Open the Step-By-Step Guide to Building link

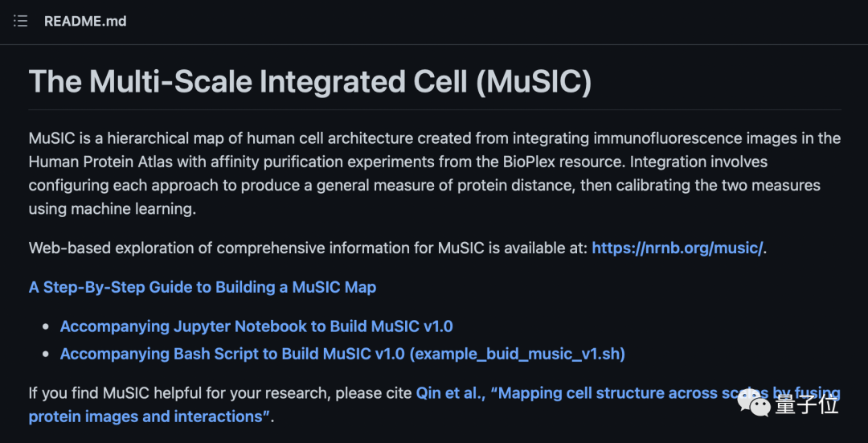click(203, 287)
